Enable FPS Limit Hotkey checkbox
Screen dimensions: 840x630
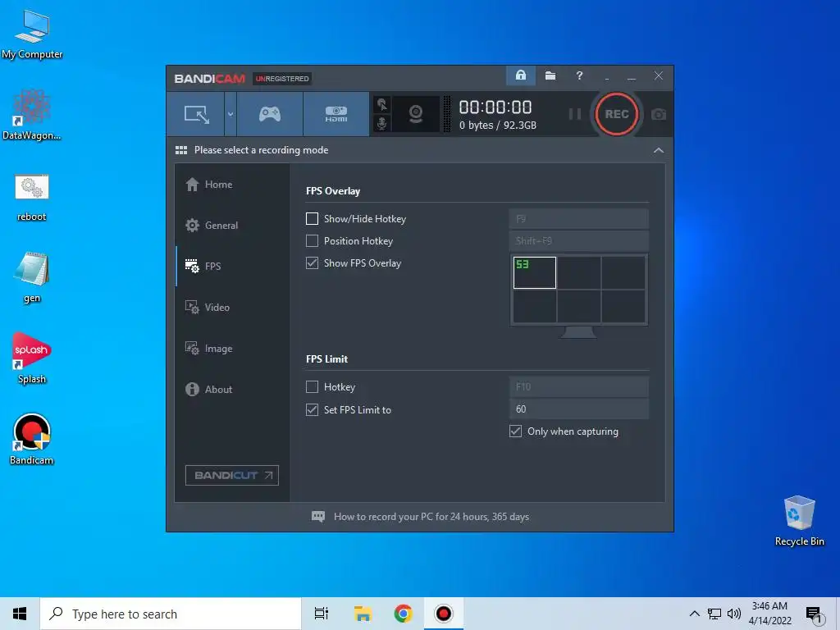[x=312, y=387]
